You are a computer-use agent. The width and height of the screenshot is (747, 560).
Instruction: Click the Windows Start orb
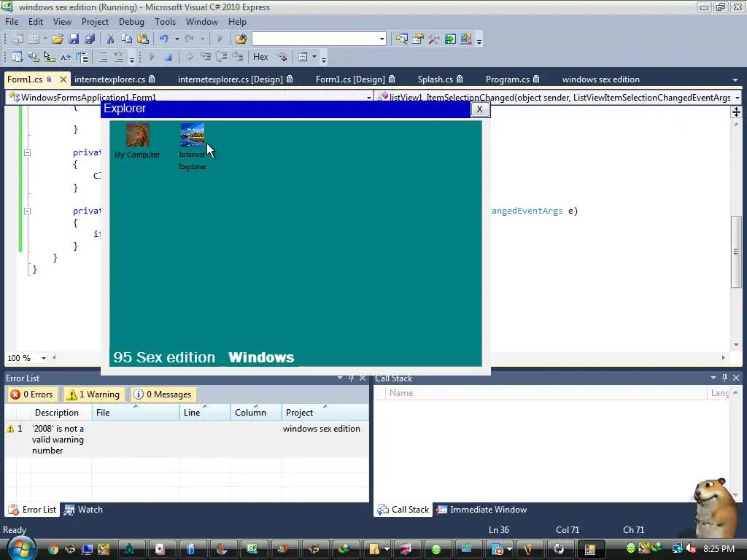20,549
